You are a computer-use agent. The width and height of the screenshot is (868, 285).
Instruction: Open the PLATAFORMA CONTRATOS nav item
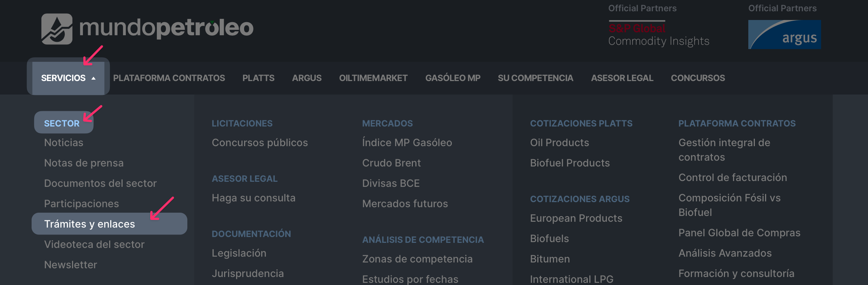click(x=169, y=78)
